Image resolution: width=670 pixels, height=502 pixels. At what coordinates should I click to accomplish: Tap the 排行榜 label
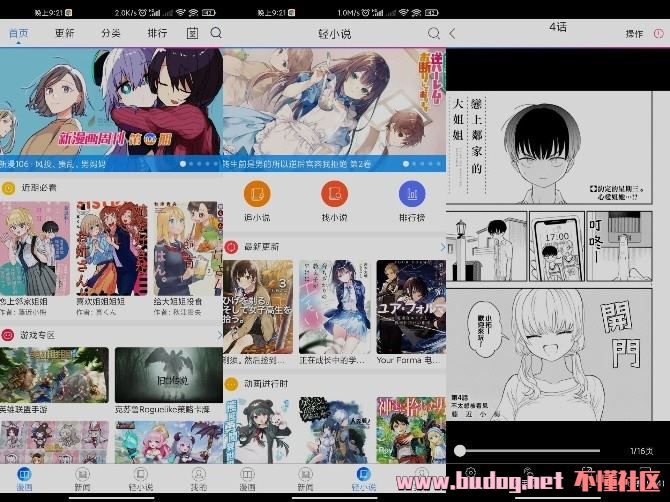(x=411, y=217)
